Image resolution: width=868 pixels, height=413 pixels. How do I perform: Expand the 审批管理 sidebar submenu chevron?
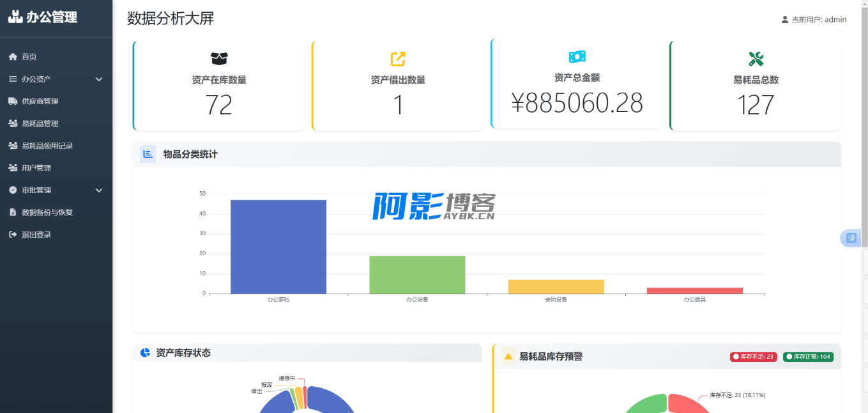click(x=99, y=191)
